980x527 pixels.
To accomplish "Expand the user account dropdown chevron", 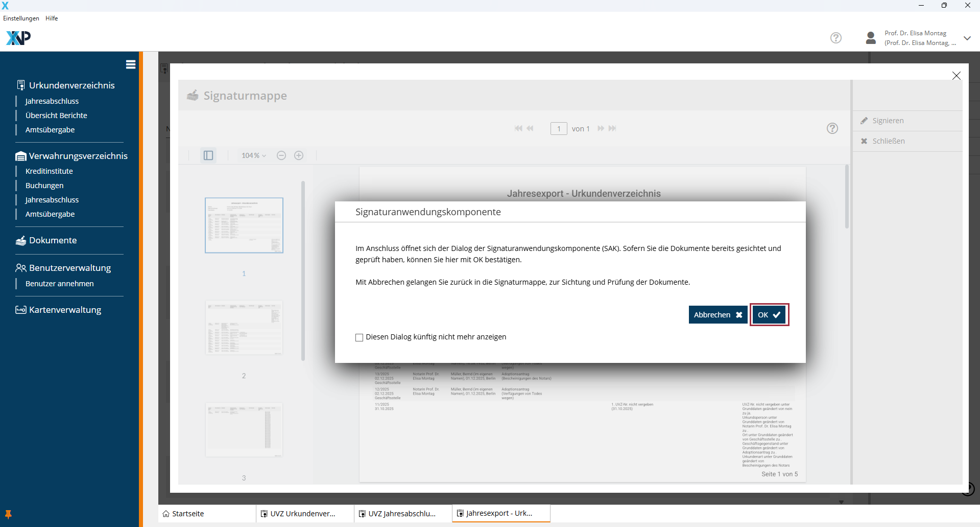I will [967, 38].
